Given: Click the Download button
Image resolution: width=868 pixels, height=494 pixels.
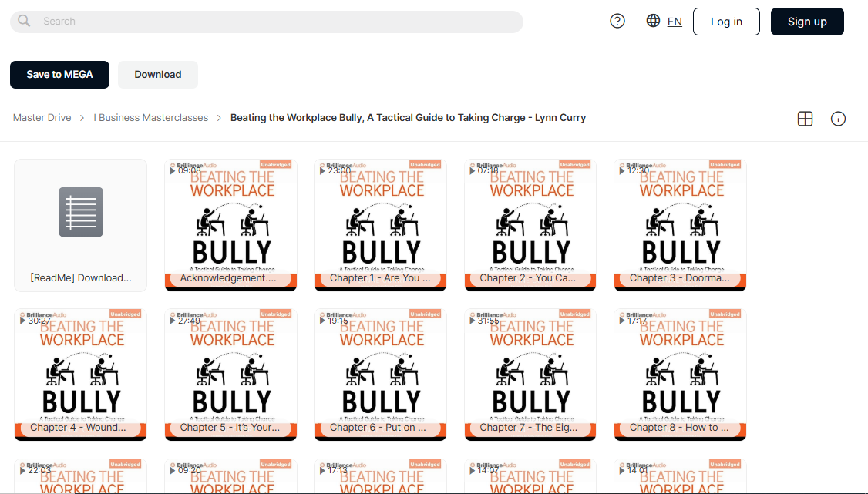Looking at the screenshot, I should coord(158,75).
